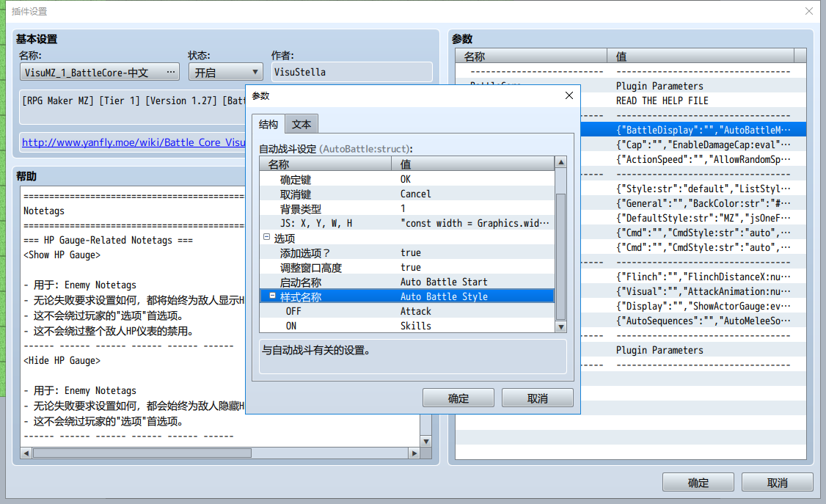Select the 调整窗口高度 row
Image resolution: width=826 pixels, height=504 pixels.
406,268
